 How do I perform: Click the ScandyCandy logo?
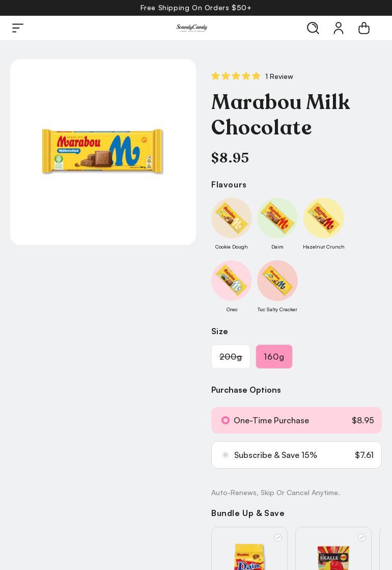pos(192,28)
